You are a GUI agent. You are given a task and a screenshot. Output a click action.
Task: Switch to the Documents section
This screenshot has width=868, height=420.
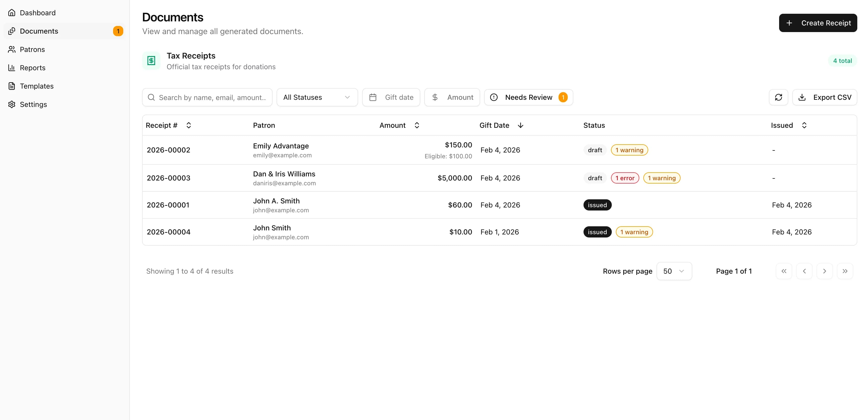[x=38, y=31]
